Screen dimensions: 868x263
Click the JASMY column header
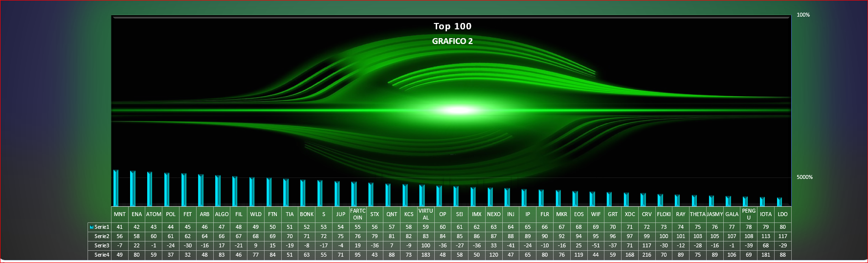coord(714,214)
